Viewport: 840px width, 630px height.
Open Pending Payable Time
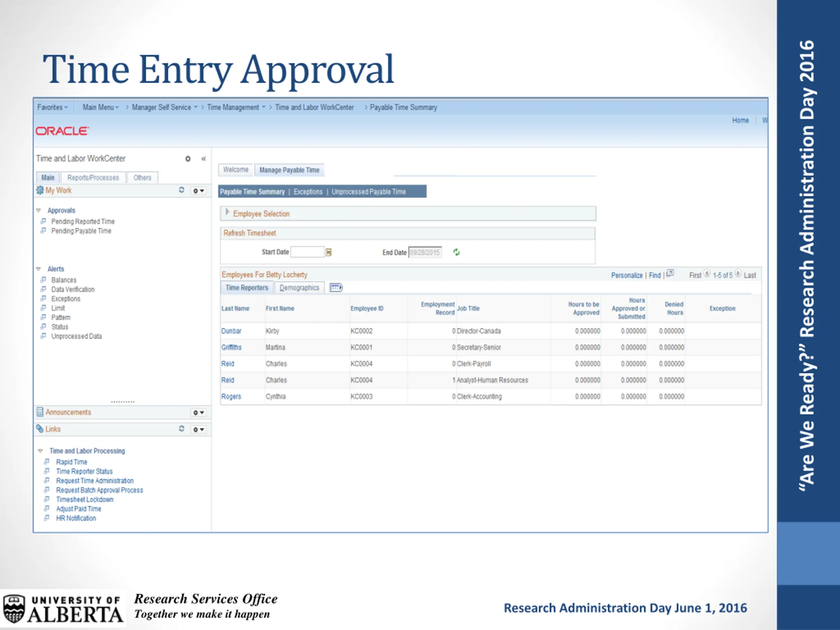coord(81,231)
